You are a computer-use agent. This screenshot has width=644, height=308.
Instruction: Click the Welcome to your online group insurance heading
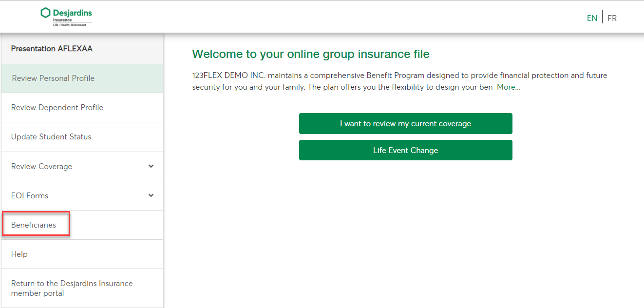311,54
